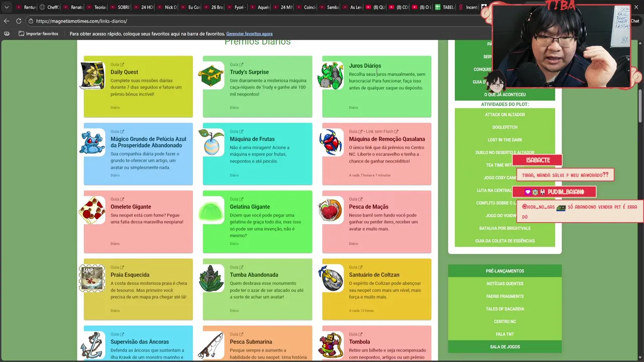Open Tales of Dacardia sidebar link
Screen dimensions: 644x362
point(505,309)
